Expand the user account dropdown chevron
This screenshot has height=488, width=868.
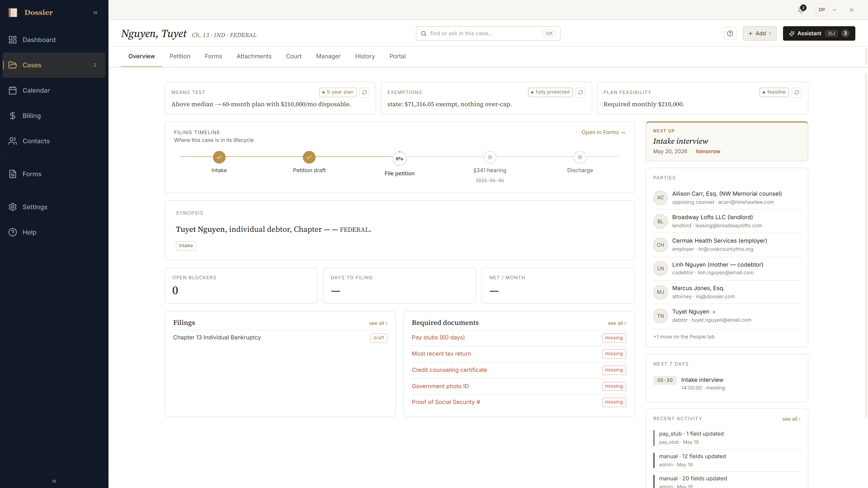pos(835,10)
